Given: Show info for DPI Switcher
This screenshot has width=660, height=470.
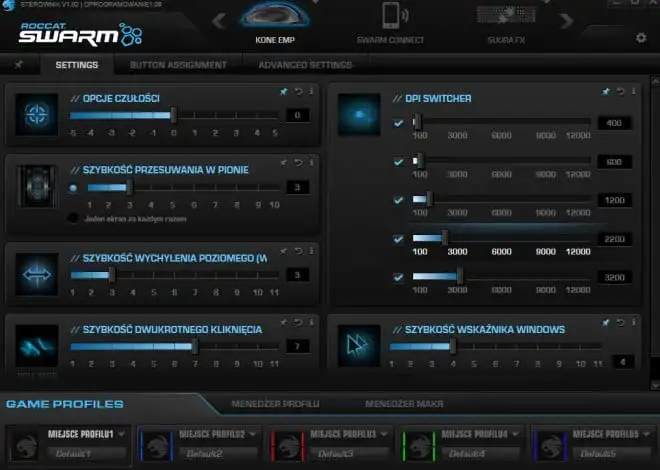Looking at the screenshot, I should [633, 91].
